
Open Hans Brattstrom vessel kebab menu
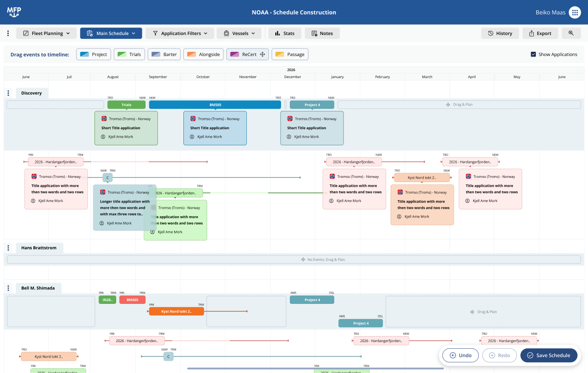tap(8, 248)
